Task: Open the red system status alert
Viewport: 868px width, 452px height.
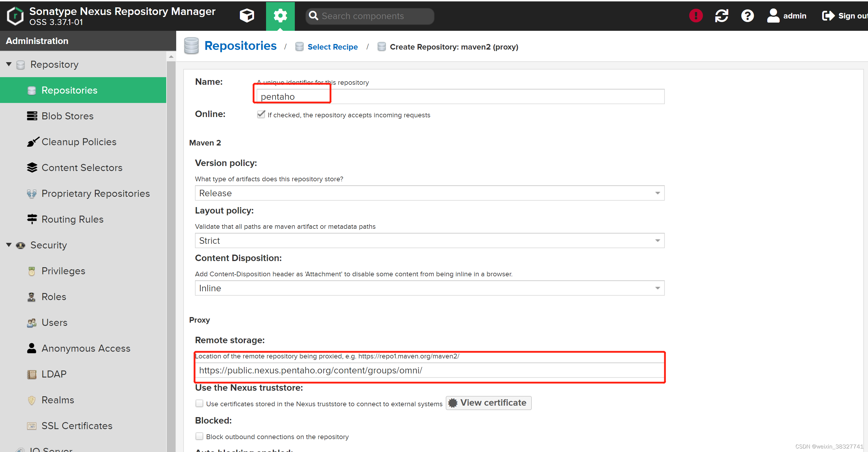Action: (x=696, y=16)
